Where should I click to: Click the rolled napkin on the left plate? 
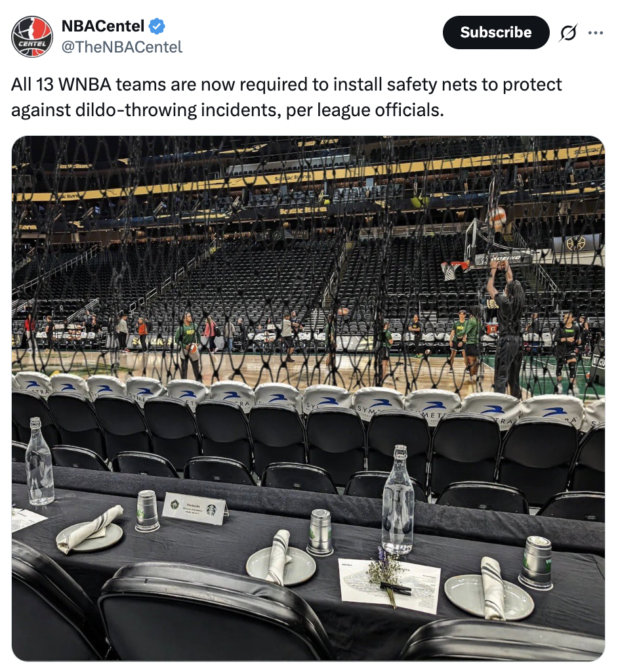[x=91, y=528]
